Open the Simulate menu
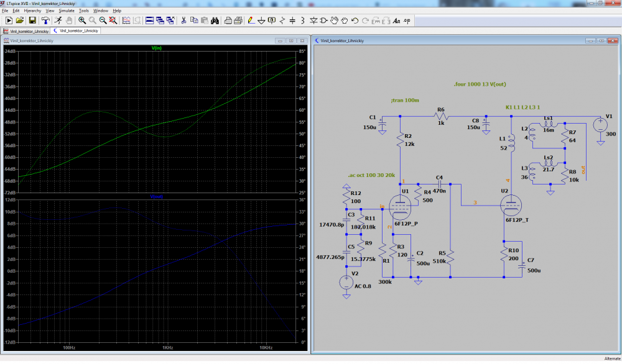Image resolution: width=622 pixels, height=364 pixels. tap(66, 11)
